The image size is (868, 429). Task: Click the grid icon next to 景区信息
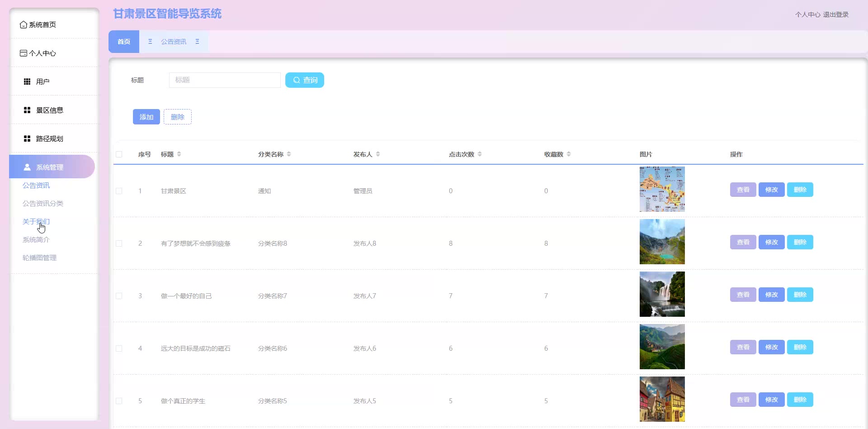tap(27, 110)
